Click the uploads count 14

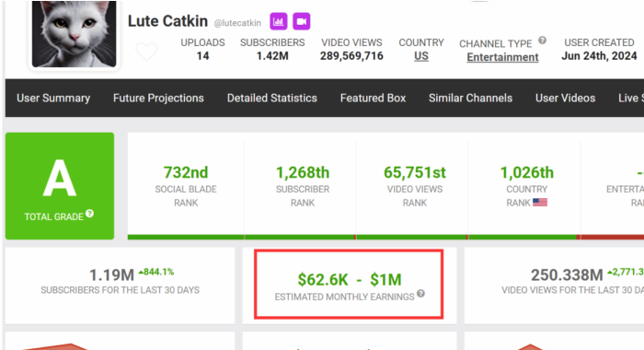tap(203, 56)
